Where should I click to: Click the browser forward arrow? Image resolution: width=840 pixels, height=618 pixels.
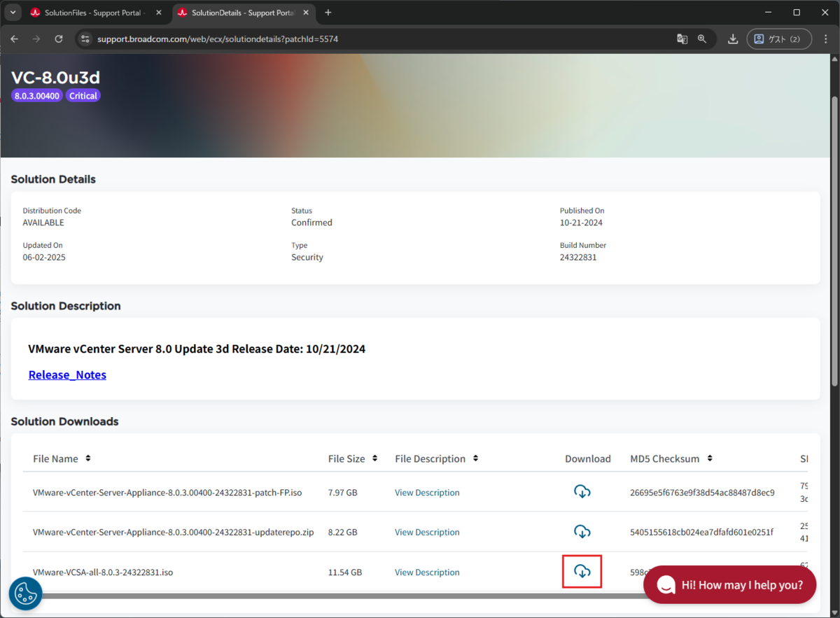(x=36, y=39)
